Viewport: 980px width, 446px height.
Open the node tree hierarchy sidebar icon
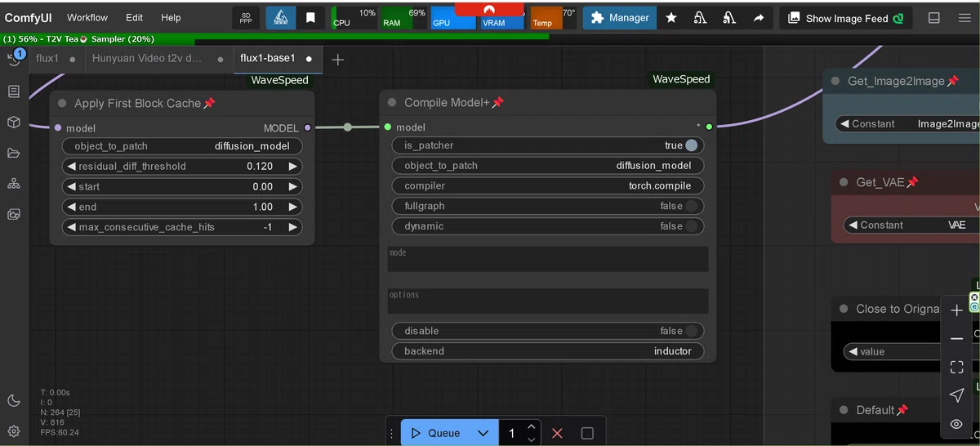(14, 184)
